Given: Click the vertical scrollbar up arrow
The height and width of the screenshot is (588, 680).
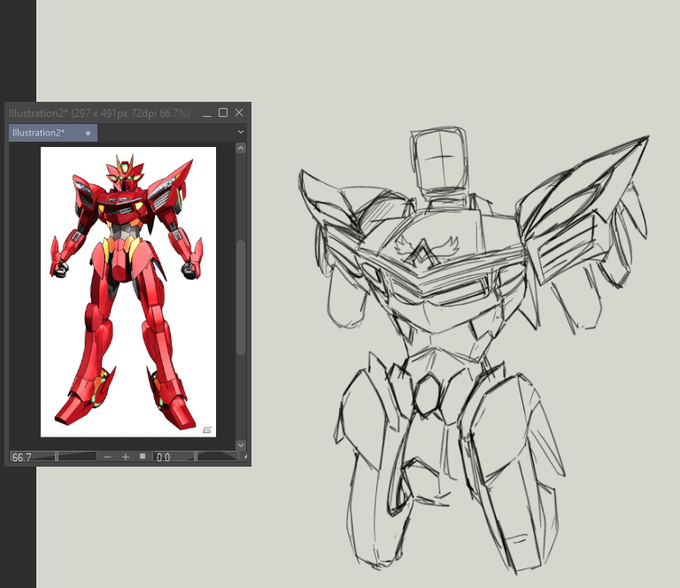Looking at the screenshot, I should 241,148.
